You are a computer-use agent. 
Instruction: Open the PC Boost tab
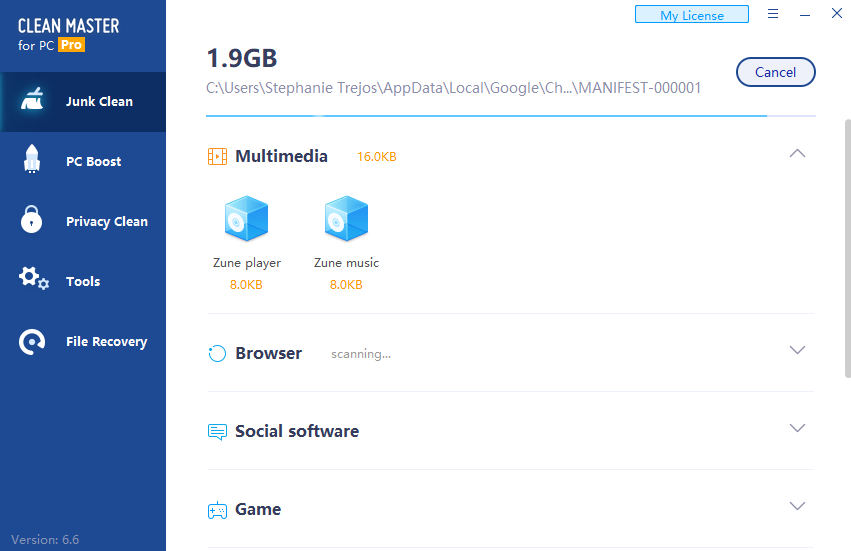(x=93, y=161)
